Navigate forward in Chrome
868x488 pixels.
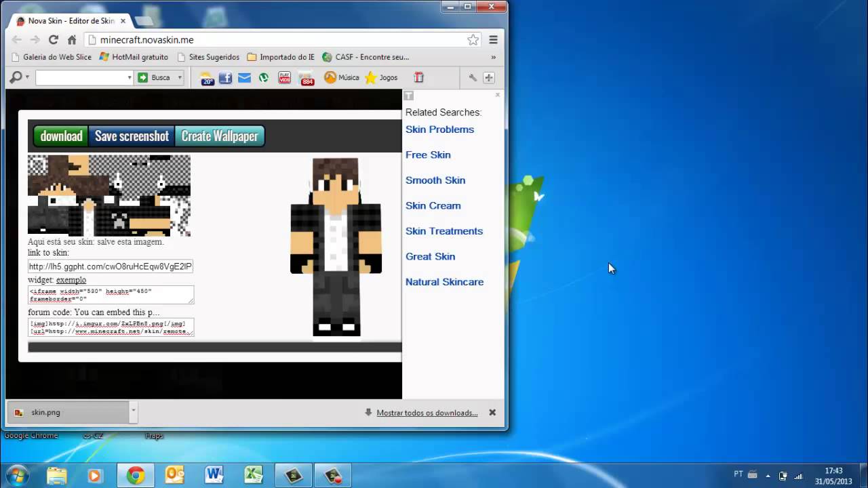[35, 40]
